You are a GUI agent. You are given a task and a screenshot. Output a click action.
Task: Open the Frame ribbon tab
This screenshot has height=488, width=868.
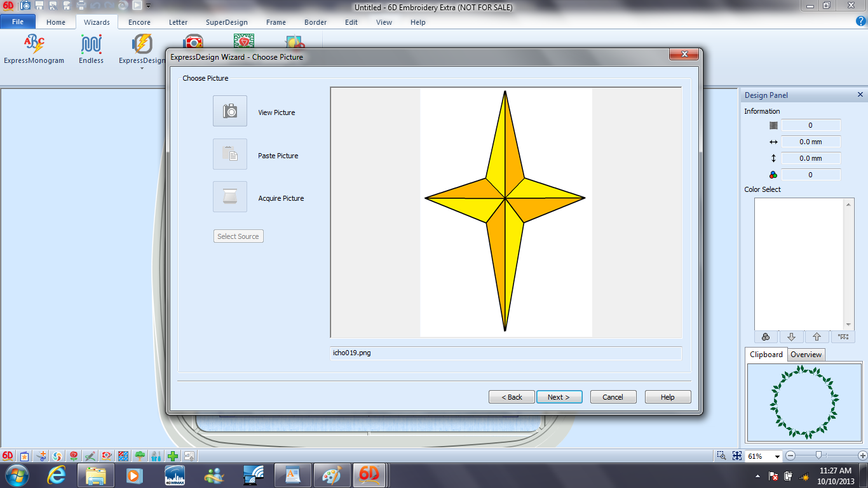pyautogui.click(x=276, y=22)
